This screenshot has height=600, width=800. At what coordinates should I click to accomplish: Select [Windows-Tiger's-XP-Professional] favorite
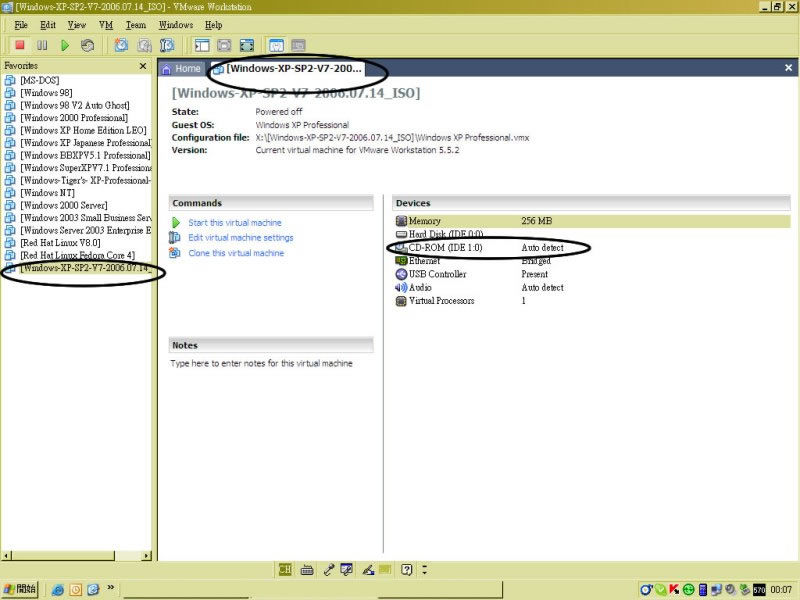[86, 181]
